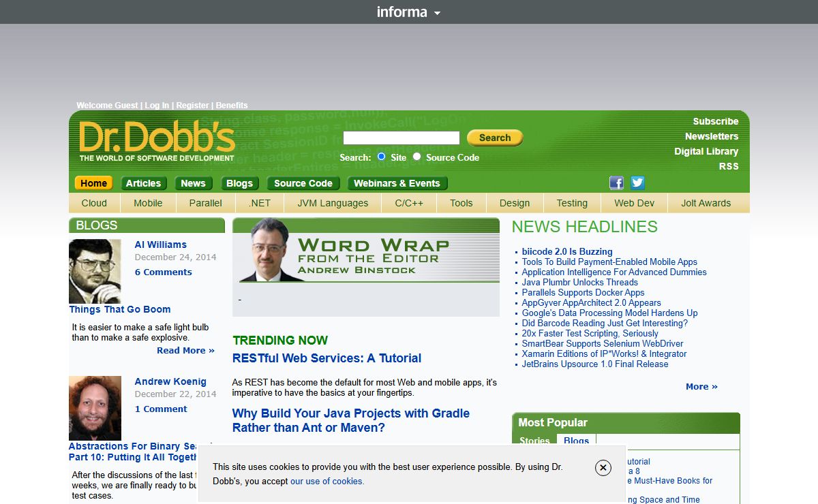Click the Facebook icon
Screen dimensions: 818x504
pyautogui.click(x=616, y=183)
